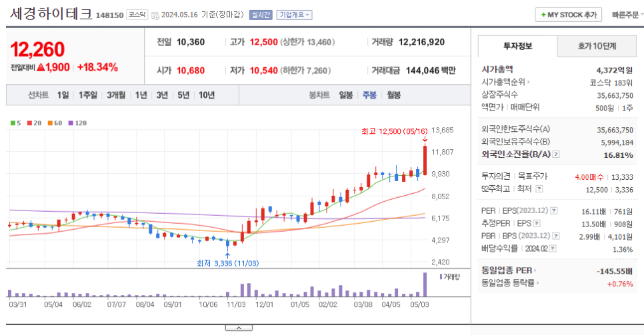Switch to the 투자정보 tab
This screenshot has height=335, width=644.
coord(517,46)
